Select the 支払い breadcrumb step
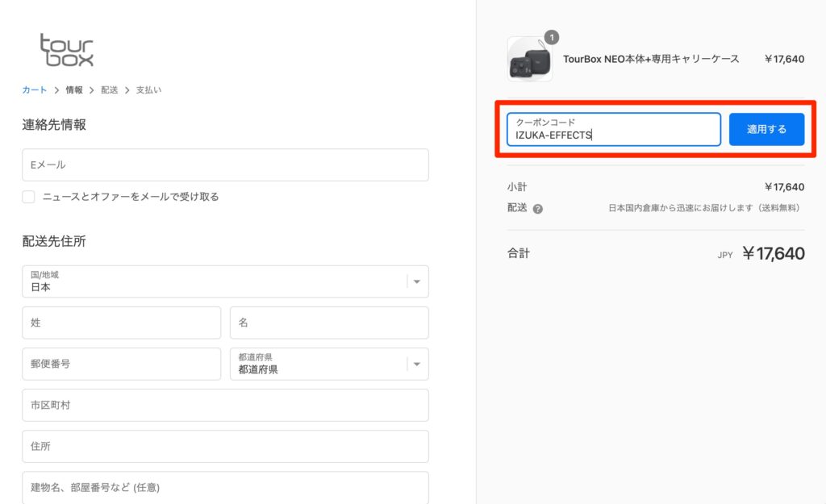 [x=148, y=90]
